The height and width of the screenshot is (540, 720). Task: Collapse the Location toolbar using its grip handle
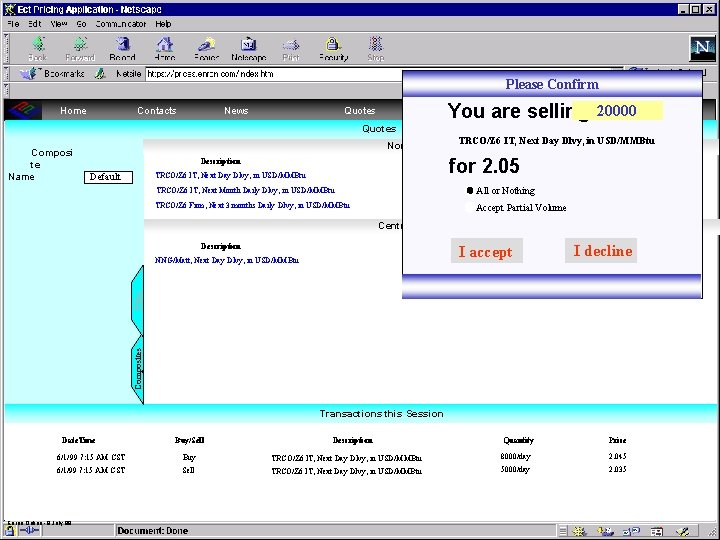(6, 73)
